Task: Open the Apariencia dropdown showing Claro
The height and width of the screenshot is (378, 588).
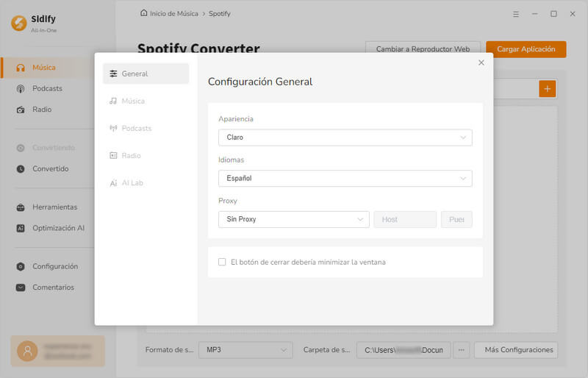Action: (345, 138)
